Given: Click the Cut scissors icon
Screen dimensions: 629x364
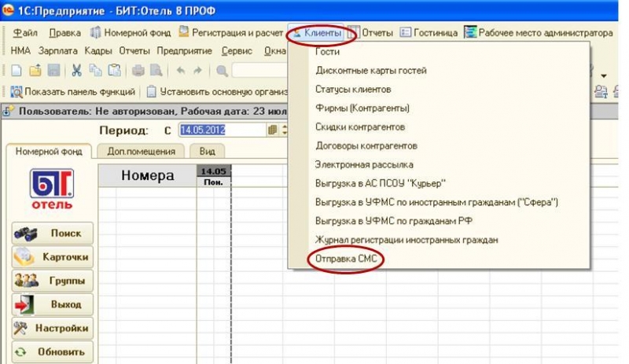Looking at the screenshot, I should (x=77, y=71).
